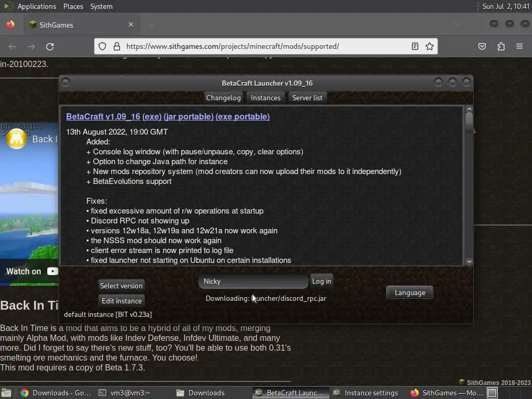Click the tracking protection shield icon
This screenshot has height=399, width=532.
[x=102, y=46]
